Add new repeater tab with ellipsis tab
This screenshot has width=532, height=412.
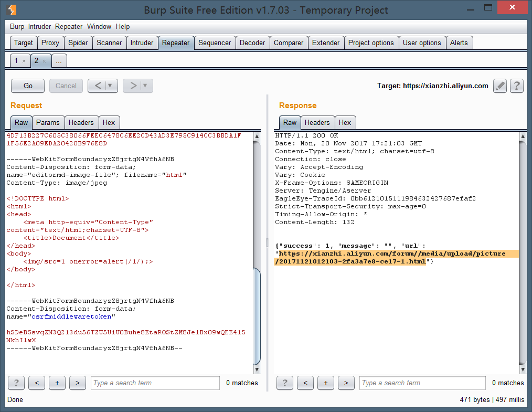coord(59,61)
